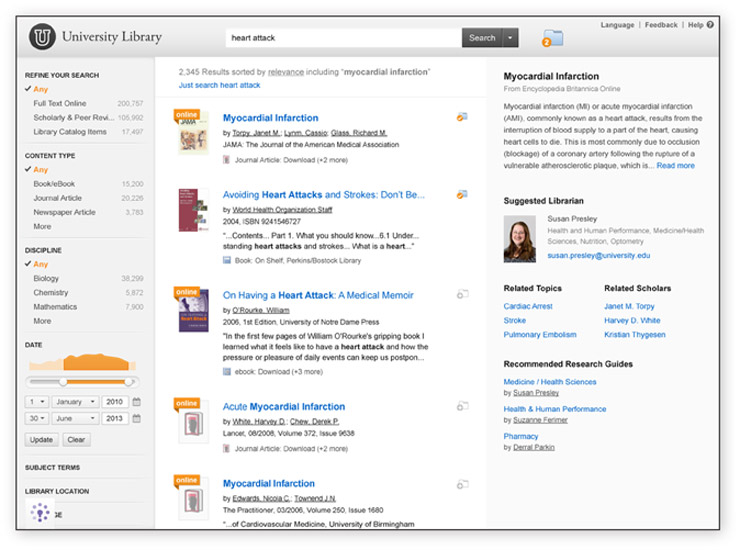Click the Help question mark icon
The image size is (740, 550).
710,25
